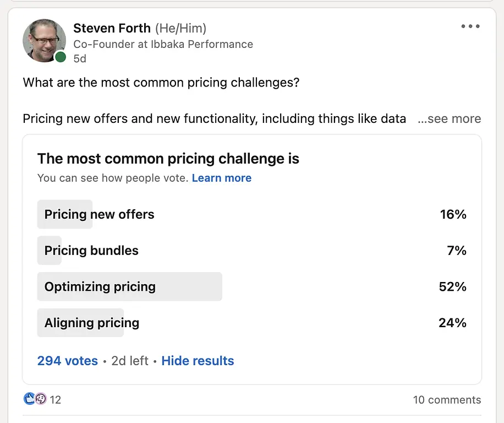This screenshot has height=423, width=504.
Task: Click Hide results in the poll
Action: click(198, 361)
